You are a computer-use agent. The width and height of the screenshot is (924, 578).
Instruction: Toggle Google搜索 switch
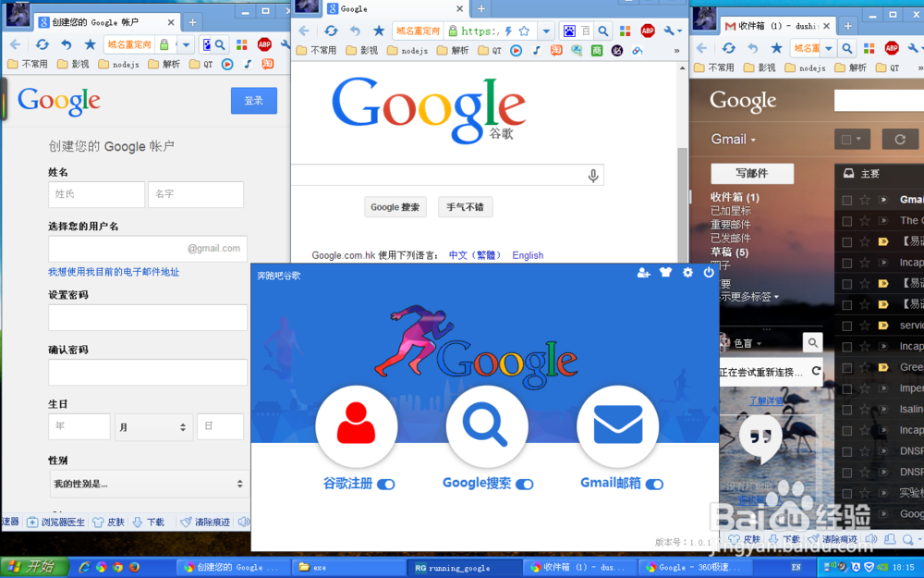click(525, 485)
